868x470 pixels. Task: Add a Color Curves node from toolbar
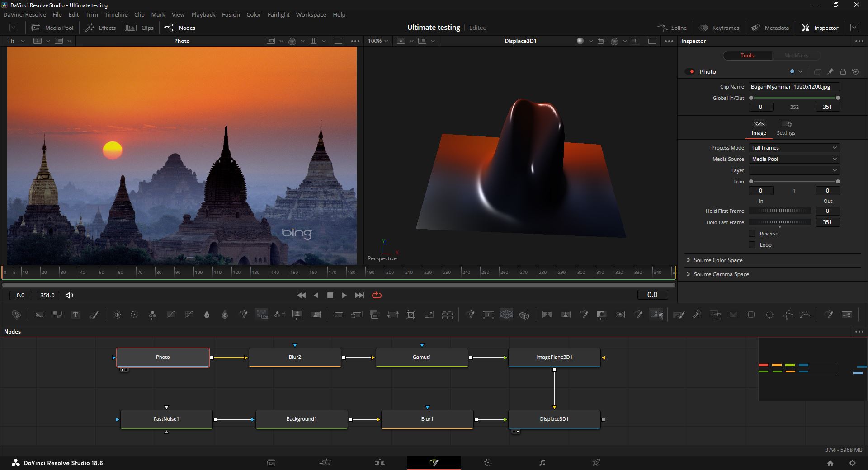pos(171,315)
